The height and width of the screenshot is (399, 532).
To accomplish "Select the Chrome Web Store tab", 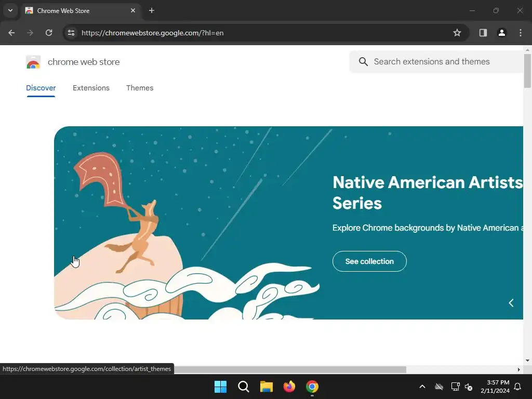I will point(82,10).
